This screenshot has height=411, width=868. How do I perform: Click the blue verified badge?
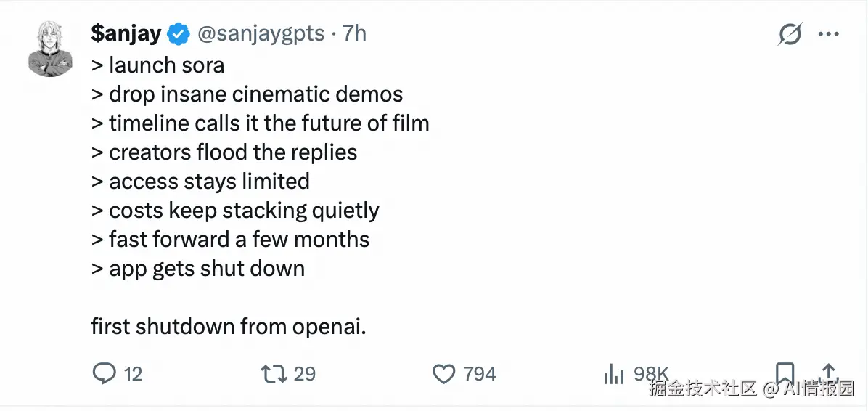pyautogui.click(x=179, y=33)
